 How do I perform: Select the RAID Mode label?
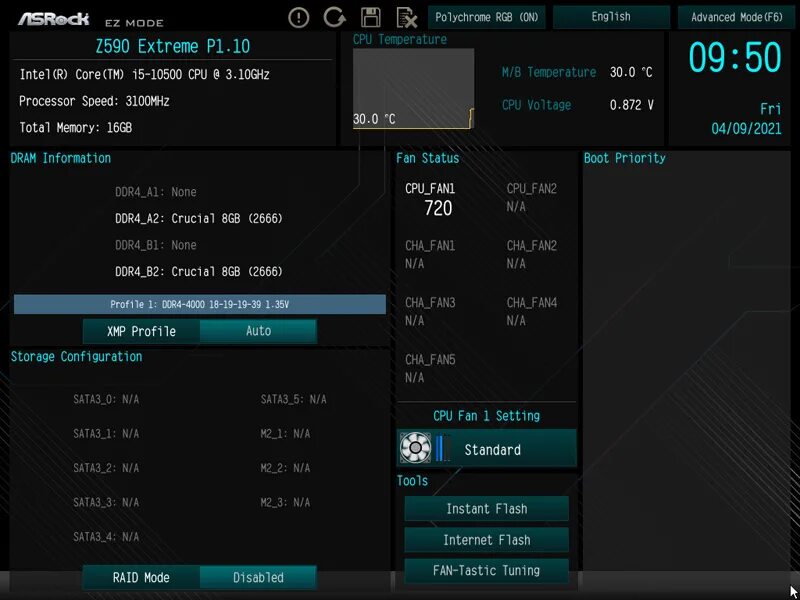pos(141,578)
